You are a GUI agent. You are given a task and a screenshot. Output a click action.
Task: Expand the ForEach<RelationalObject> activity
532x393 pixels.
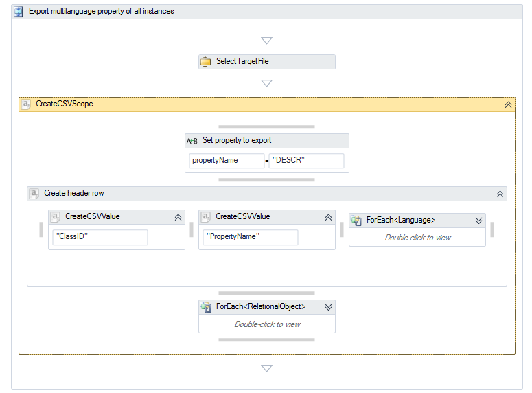coord(328,307)
